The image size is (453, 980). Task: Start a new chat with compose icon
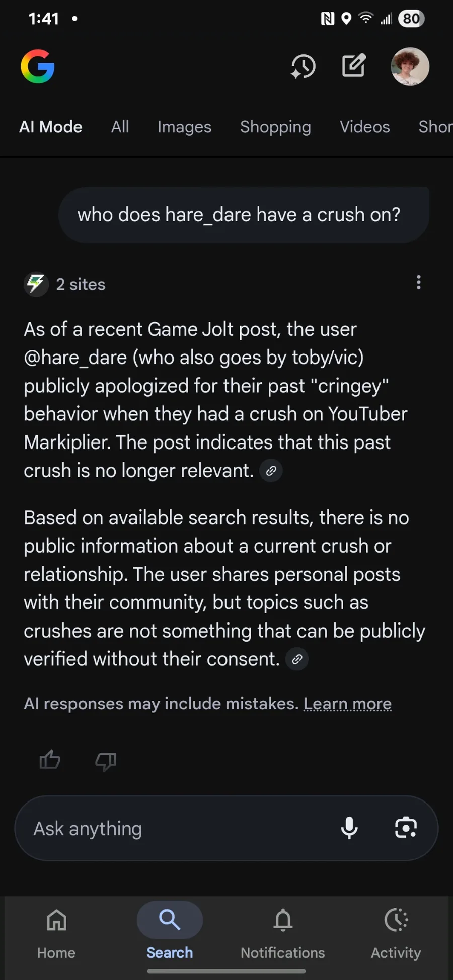click(354, 66)
